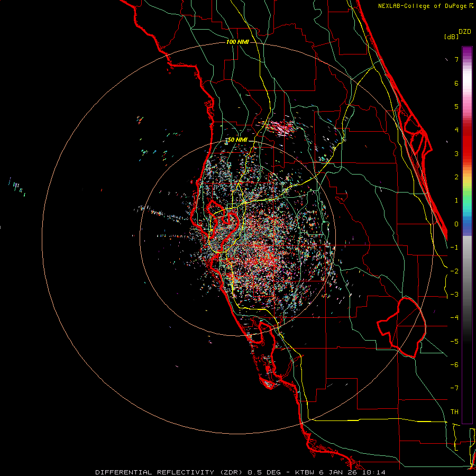Click the DZD legend title
Image resolution: width=476 pixels, height=476 pixels.
(x=465, y=32)
